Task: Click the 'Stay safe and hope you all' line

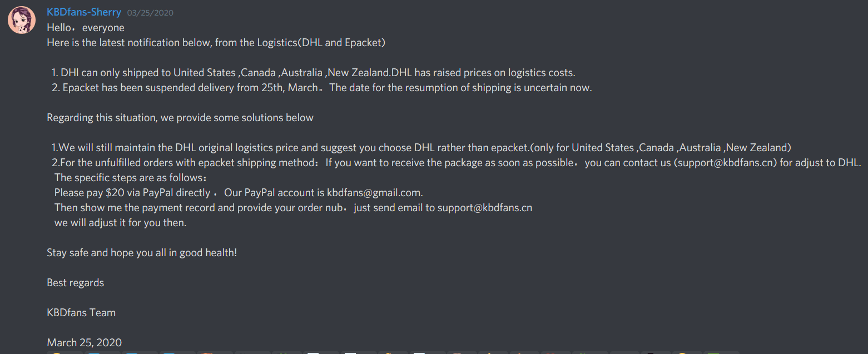Action: coord(142,253)
